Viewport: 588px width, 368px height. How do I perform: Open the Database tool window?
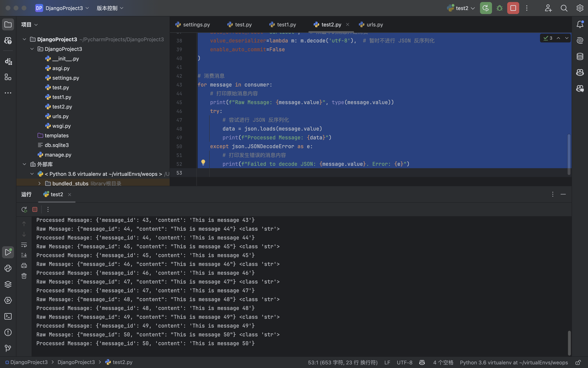point(580,56)
